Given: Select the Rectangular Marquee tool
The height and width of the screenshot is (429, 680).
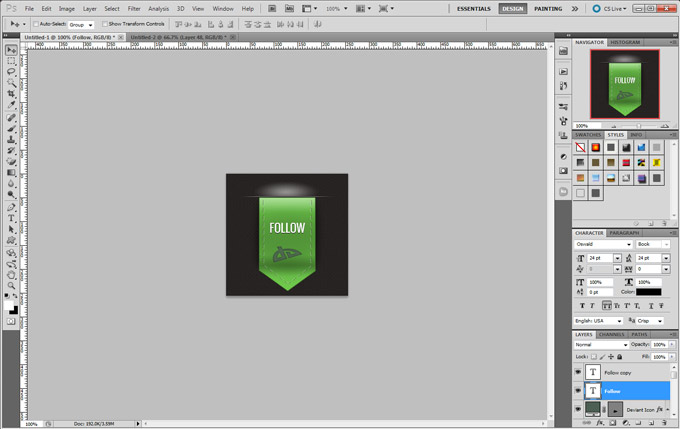Looking at the screenshot, I should coord(11,61).
